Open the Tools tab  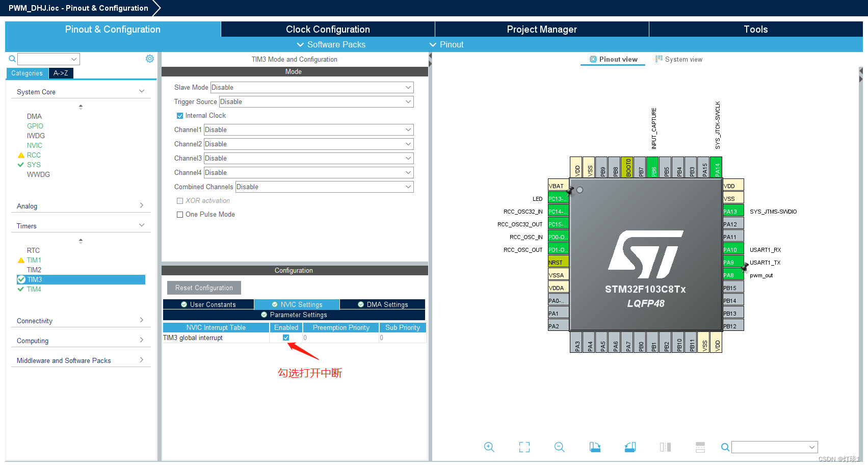pyautogui.click(x=756, y=29)
